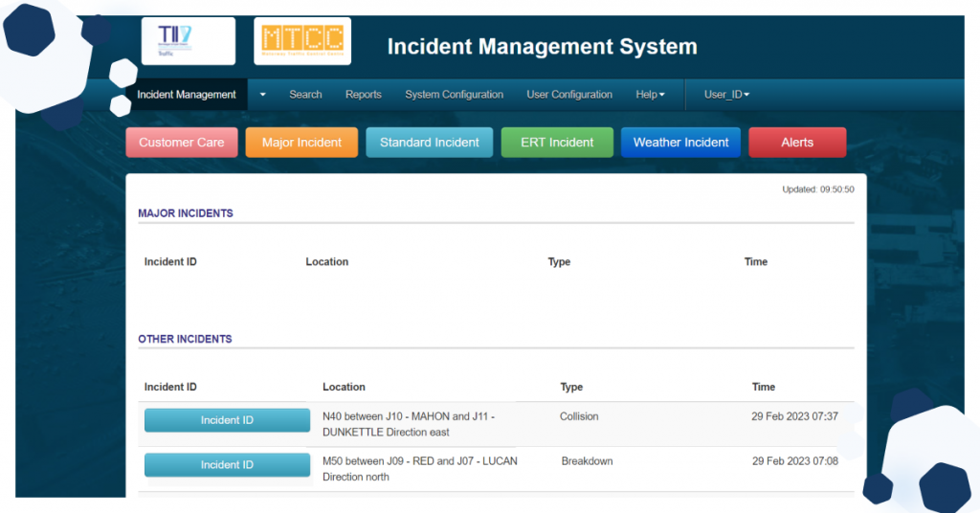Click Location column header under Major Incidents
Screen dimensions: 980x513
click(327, 262)
